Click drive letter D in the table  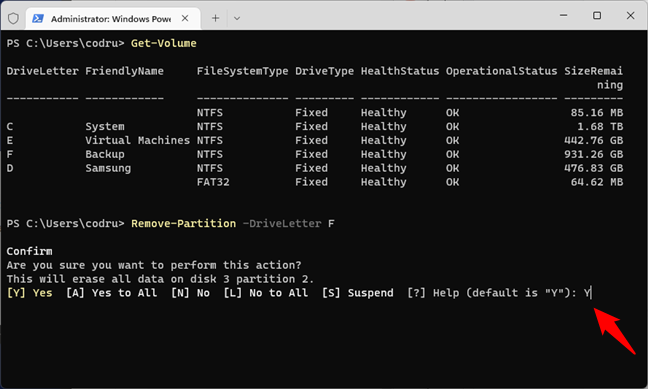click(x=10, y=168)
